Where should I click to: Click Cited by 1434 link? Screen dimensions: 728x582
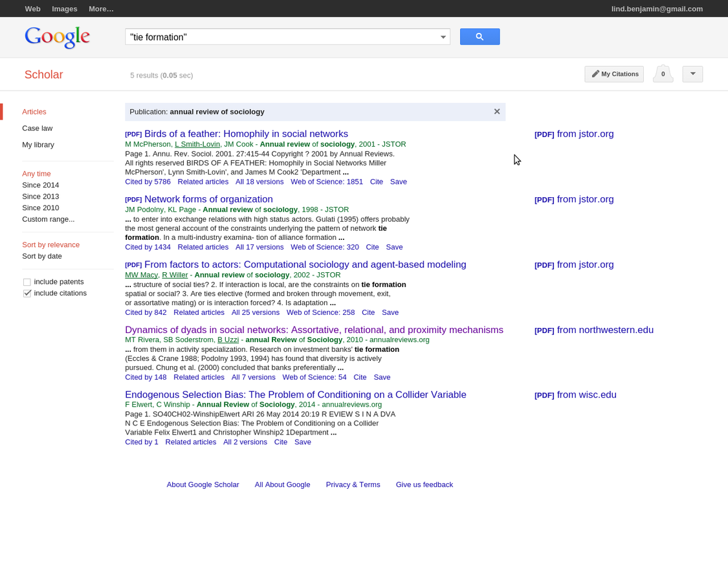pyautogui.click(x=148, y=248)
